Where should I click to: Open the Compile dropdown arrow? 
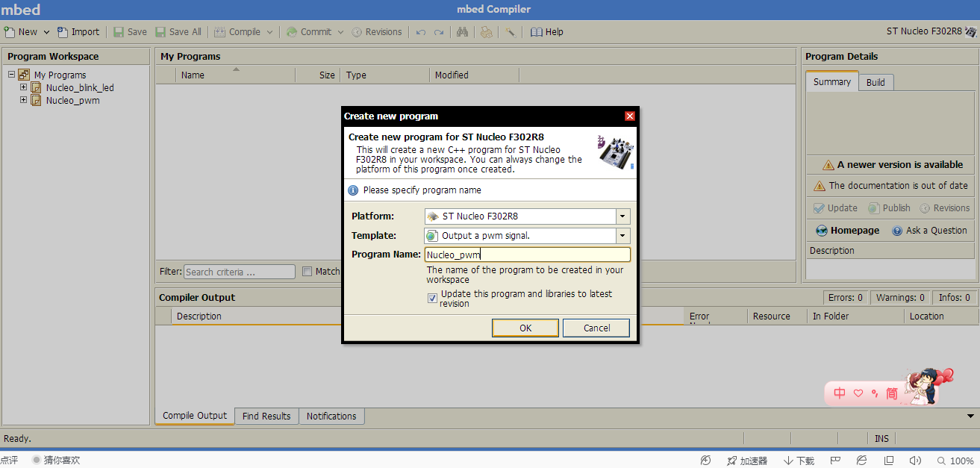[x=270, y=32]
